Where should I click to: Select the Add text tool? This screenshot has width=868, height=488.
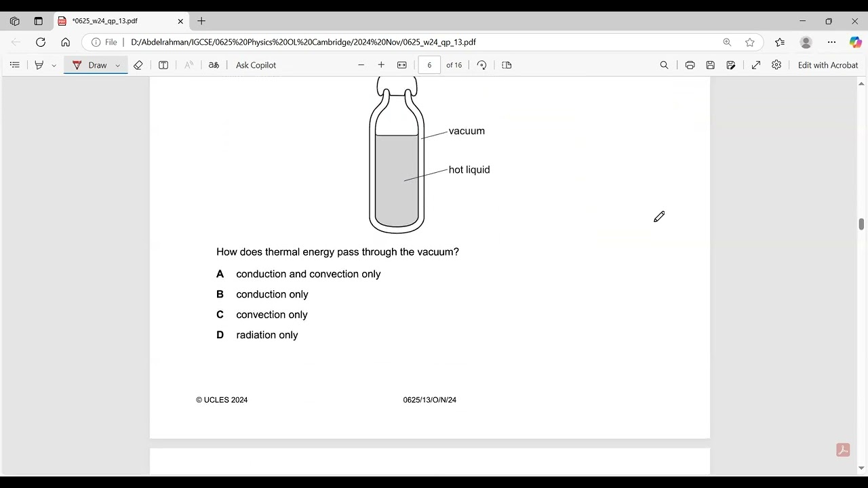(163, 65)
